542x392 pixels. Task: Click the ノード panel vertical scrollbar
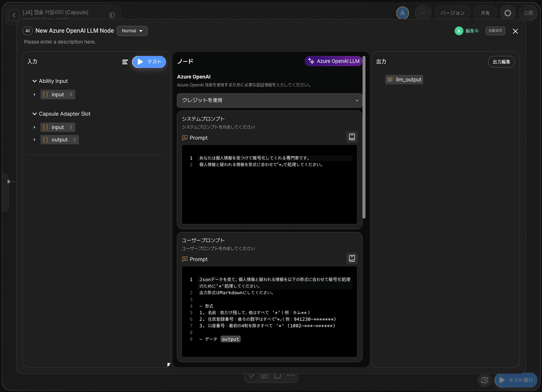pos(364,138)
